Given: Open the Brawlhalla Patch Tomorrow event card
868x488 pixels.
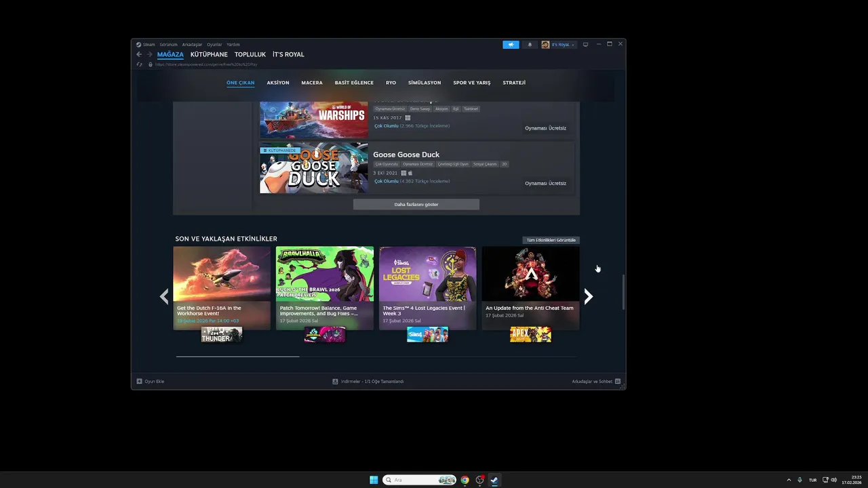Looking at the screenshot, I should tap(325, 288).
